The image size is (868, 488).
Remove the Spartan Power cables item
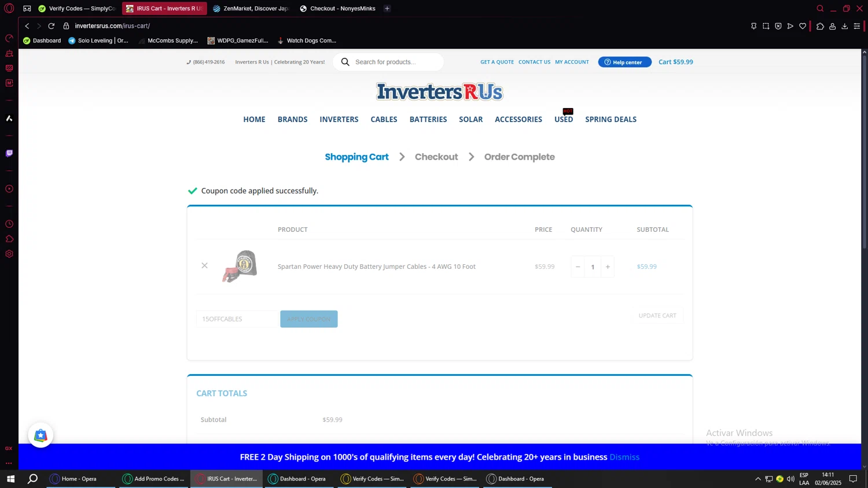204,266
